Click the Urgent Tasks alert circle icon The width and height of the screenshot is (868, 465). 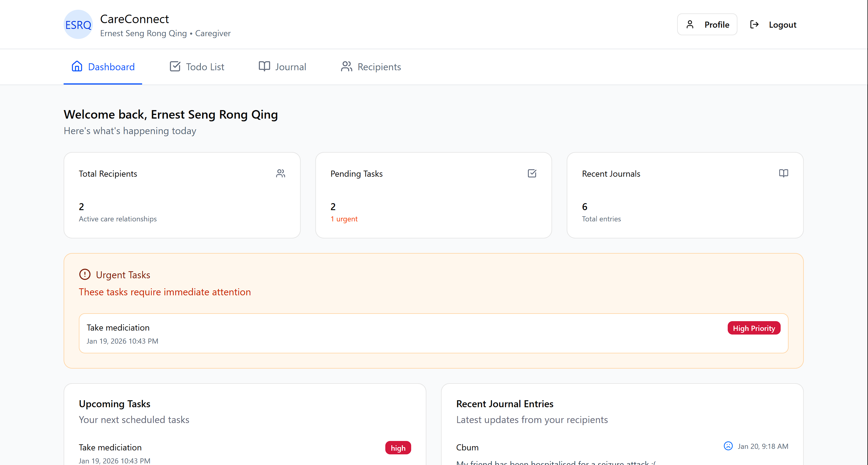85,274
